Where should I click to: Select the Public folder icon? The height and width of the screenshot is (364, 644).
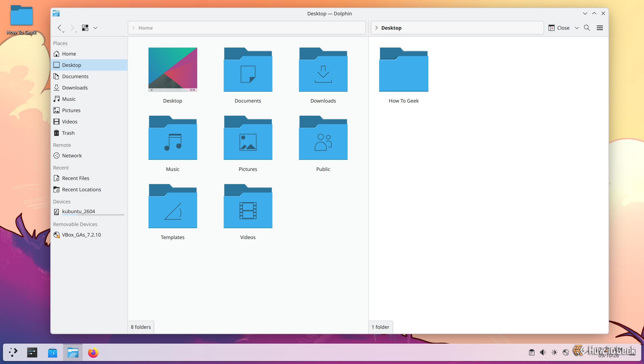[x=323, y=138]
